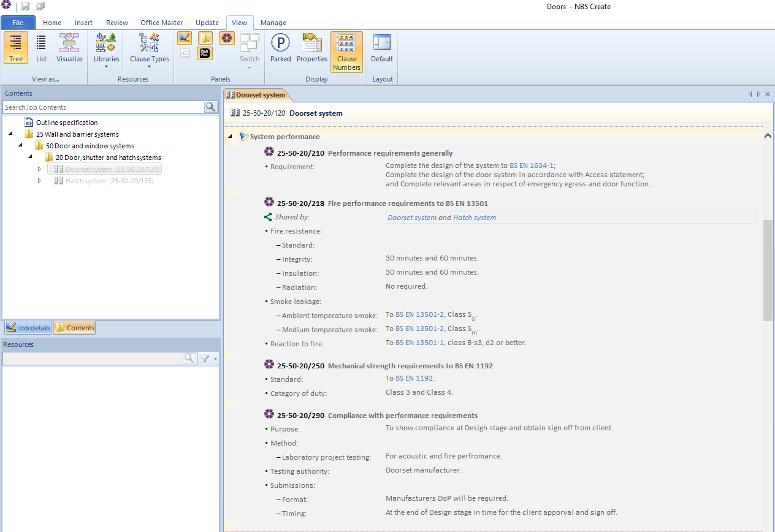
Task: Switch to the Job details tab
Action: [28, 328]
